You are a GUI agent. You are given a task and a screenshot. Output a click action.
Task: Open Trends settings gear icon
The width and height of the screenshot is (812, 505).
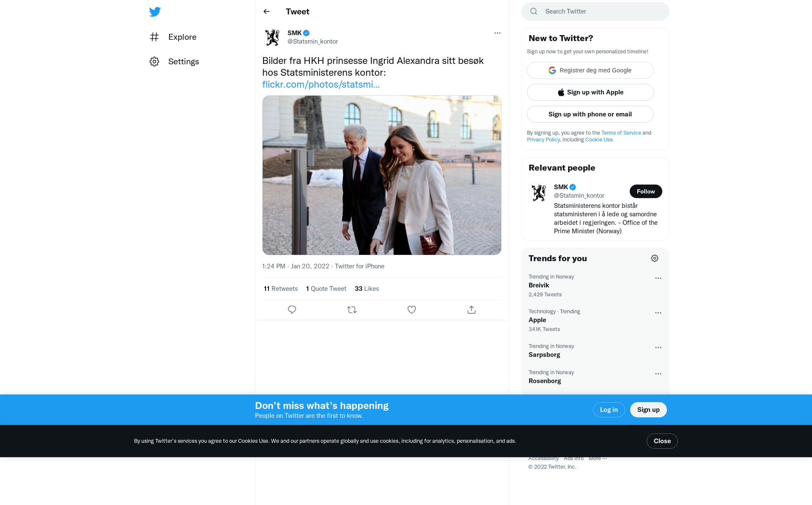click(x=655, y=258)
